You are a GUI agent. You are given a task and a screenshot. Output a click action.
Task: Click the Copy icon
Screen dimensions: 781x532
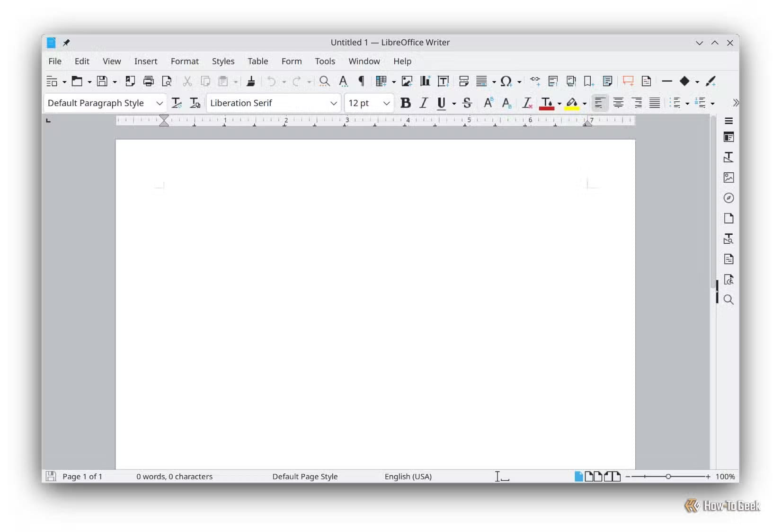pos(205,81)
